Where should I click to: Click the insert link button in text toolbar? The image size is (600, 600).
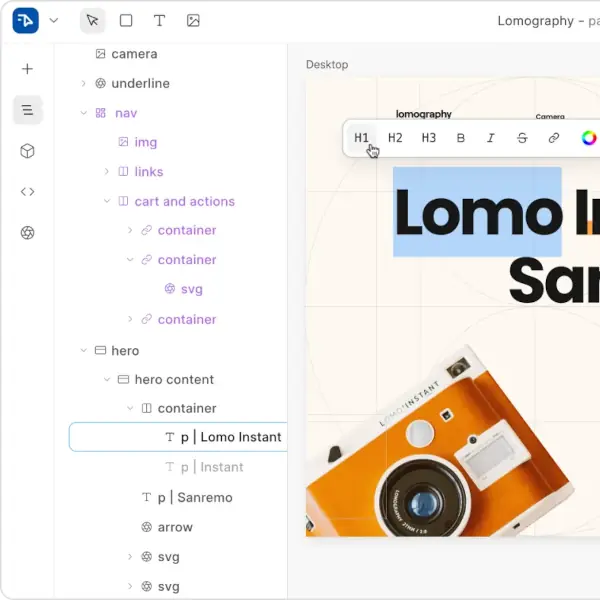(553, 138)
